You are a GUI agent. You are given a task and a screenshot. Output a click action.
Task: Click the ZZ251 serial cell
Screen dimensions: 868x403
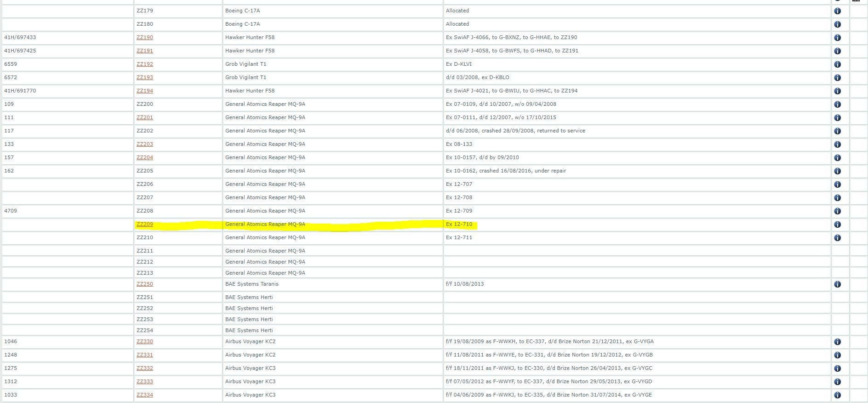(x=178, y=297)
